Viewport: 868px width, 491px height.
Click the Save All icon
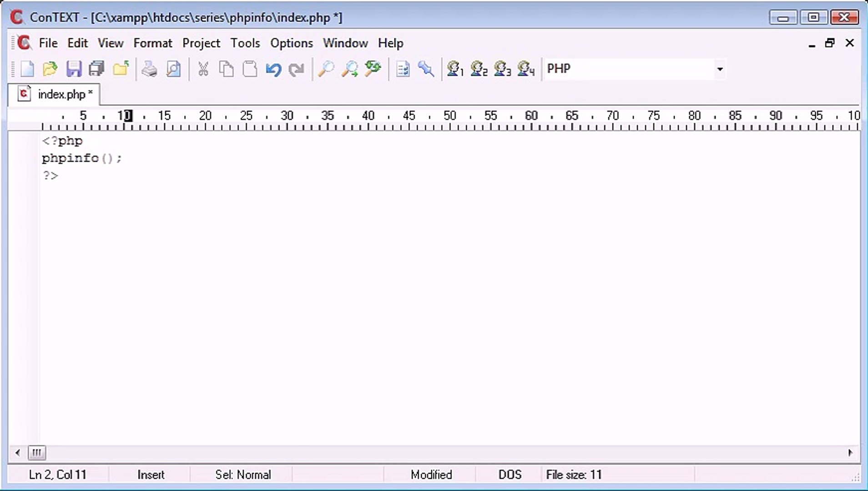click(97, 69)
